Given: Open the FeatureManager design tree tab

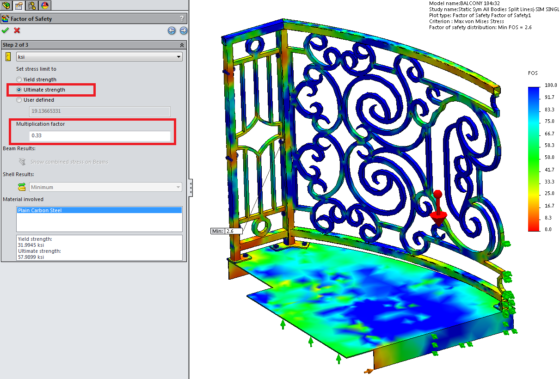Looking at the screenshot, I should 6,5.
